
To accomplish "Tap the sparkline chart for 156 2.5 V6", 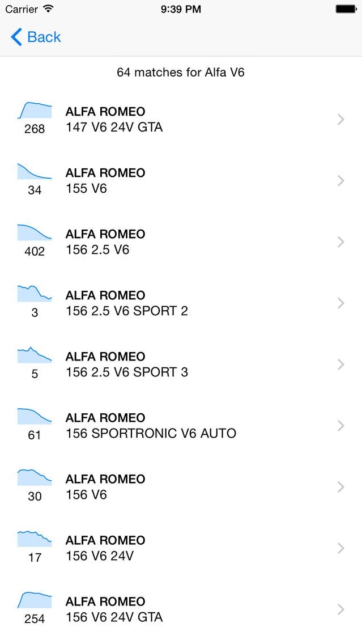I will click(x=35, y=232).
